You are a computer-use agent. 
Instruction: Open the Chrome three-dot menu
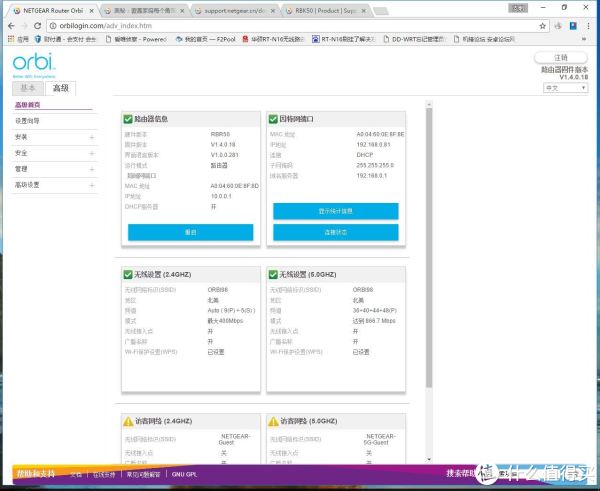click(588, 26)
